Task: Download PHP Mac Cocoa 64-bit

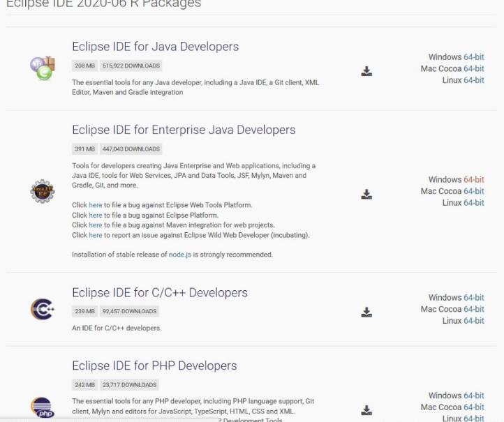Action: click(474, 407)
